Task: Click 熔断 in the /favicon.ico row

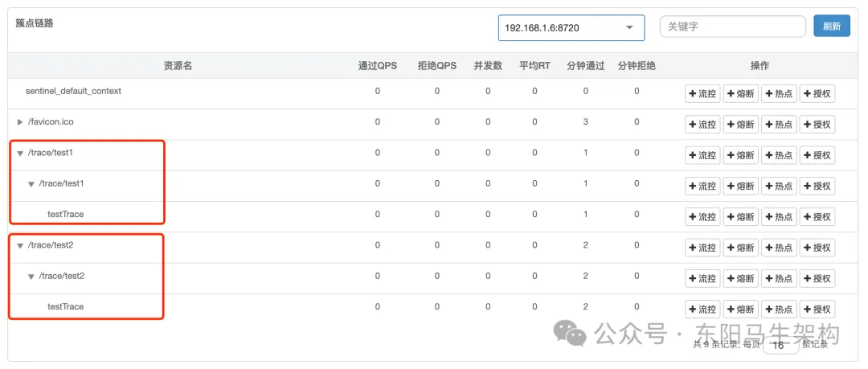Action: 741,125
